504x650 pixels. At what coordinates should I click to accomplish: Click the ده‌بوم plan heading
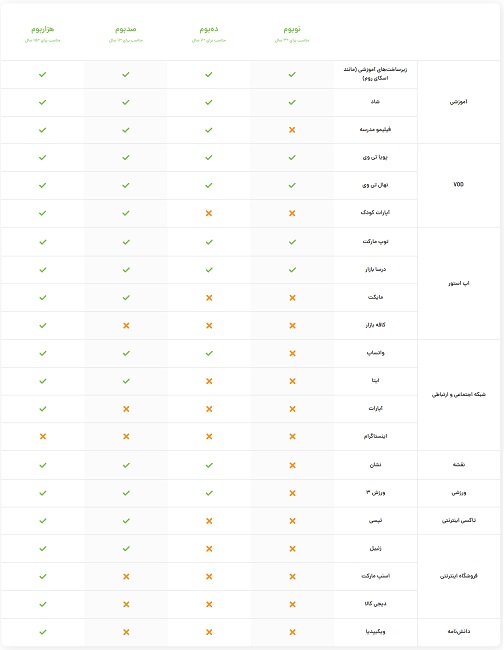point(209,29)
